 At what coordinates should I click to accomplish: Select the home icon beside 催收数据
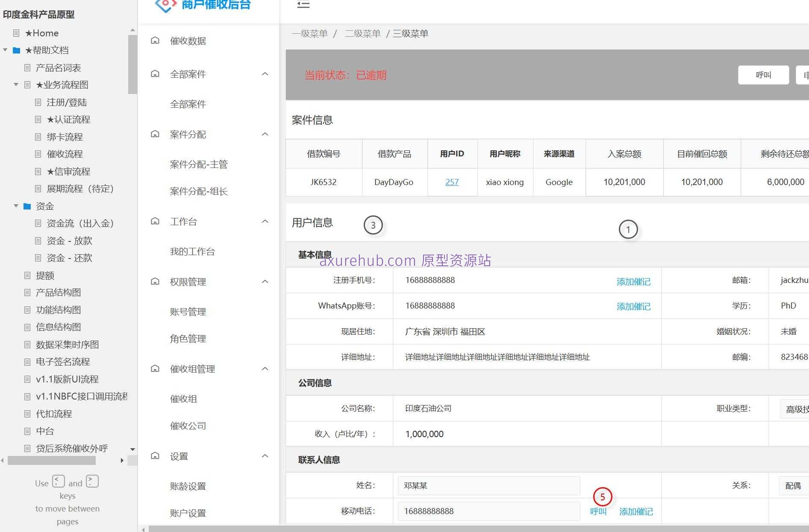(x=155, y=40)
